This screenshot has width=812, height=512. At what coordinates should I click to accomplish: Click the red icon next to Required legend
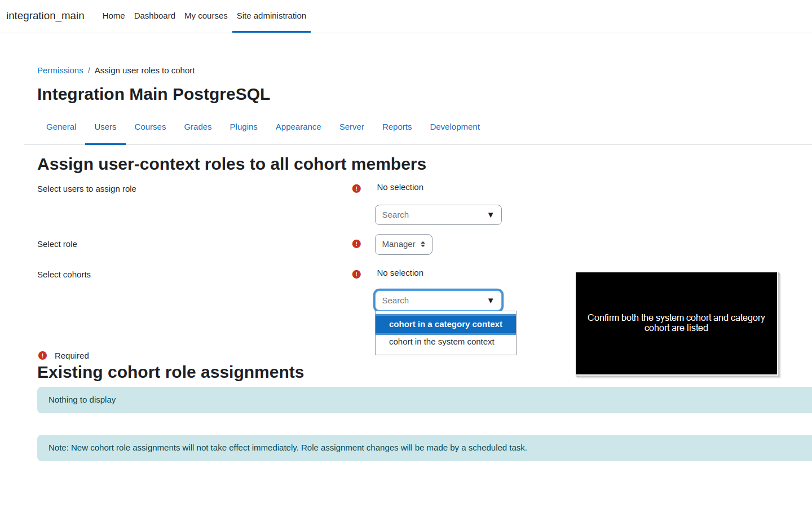[x=42, y=355]
